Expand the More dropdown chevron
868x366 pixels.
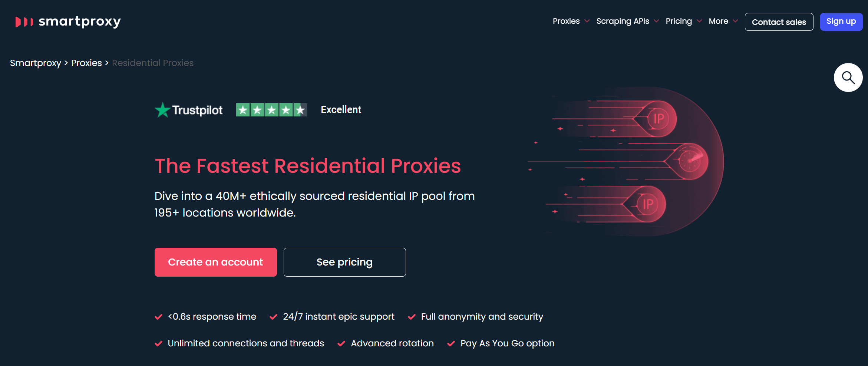735,21
